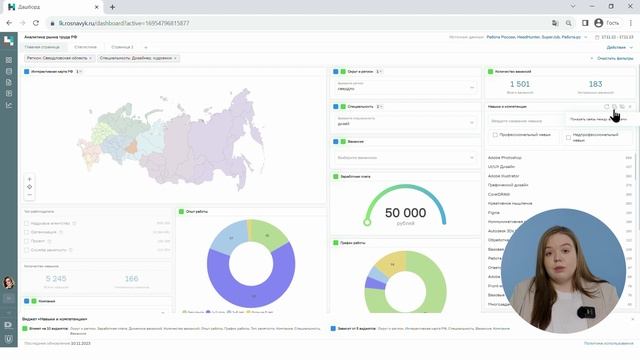Switch to the Statistics tab
Image resolution: width=640 pixels, height=360 pixels.
(85, 47)
